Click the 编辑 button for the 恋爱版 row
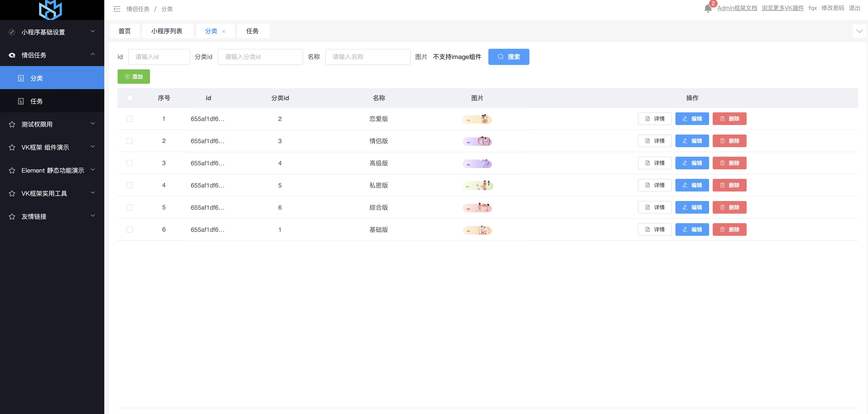This screenshot has width=868, height=414. point(692,119)
